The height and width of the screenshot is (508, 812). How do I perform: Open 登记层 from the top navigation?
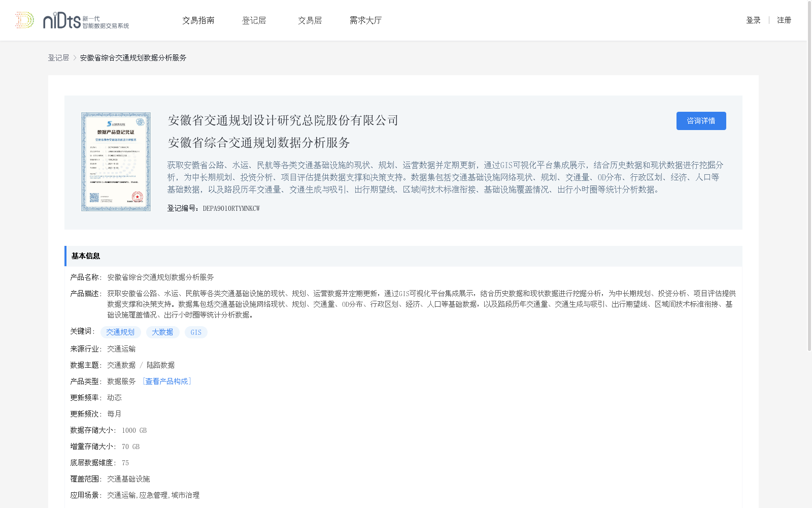pos(254,20)
